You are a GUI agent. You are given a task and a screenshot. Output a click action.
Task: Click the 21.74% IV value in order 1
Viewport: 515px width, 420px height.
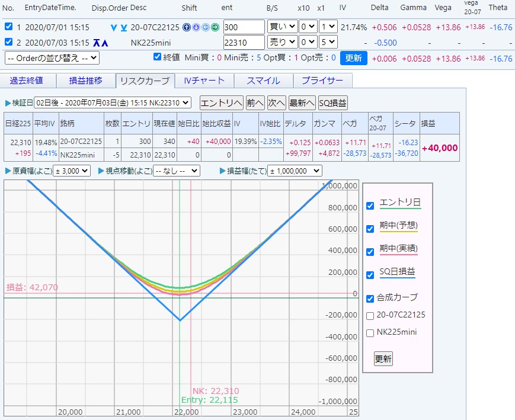[354, 27]
